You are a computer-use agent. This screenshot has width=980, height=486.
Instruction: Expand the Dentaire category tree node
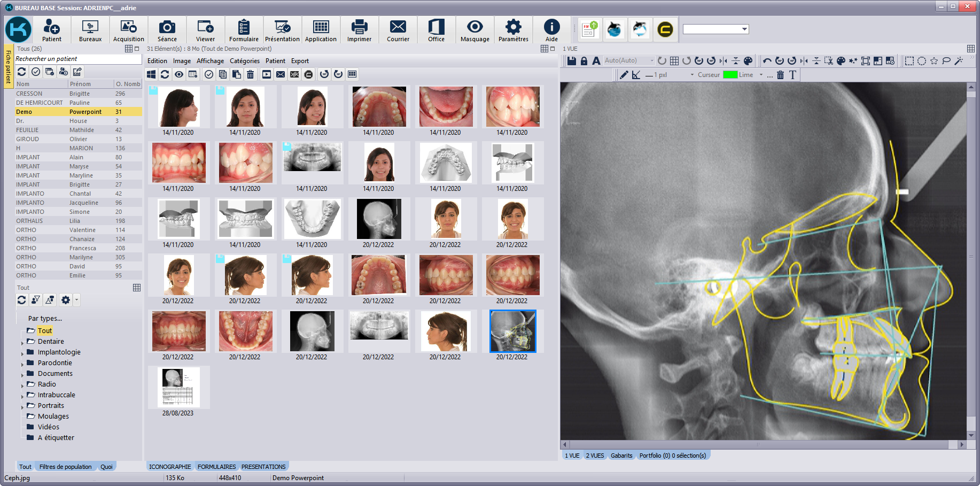[22, 342]
